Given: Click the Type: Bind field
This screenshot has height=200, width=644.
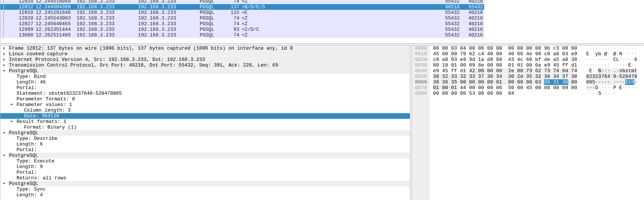Looking at the screenshot, I should [x=31, y=76].
